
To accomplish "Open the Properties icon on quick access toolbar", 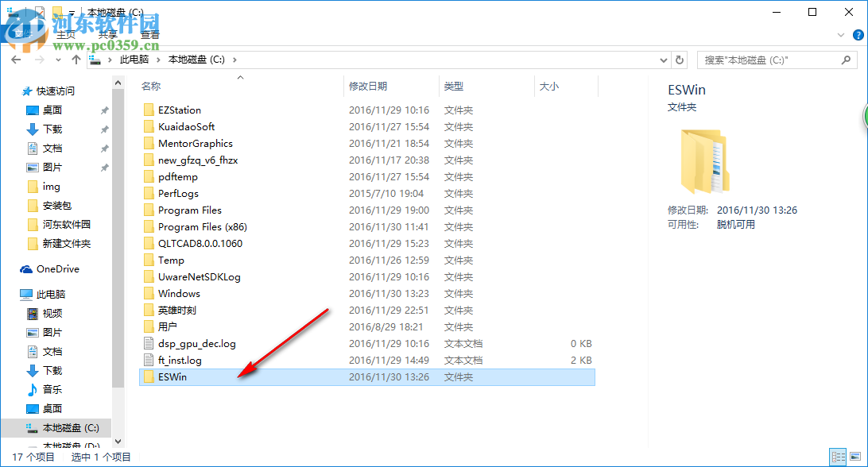I will [40, 11].
